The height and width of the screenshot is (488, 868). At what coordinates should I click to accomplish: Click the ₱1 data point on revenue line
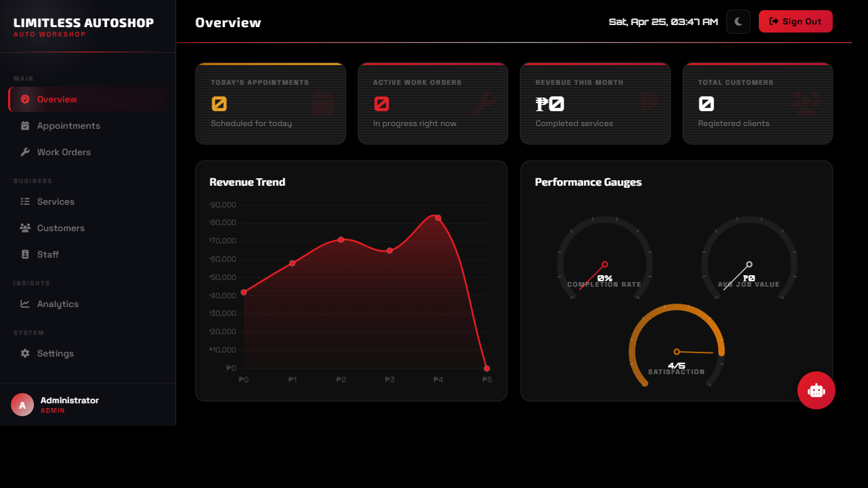[292, 263]
